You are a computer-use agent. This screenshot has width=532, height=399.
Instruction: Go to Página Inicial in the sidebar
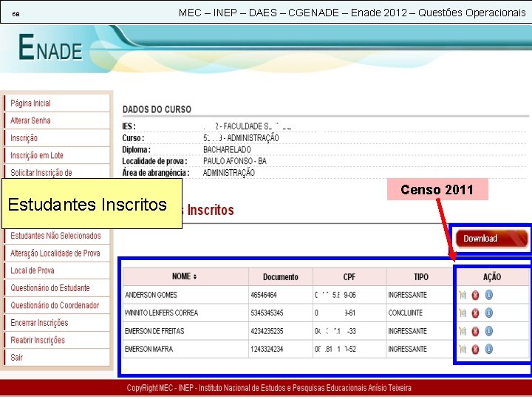[30, 103]
